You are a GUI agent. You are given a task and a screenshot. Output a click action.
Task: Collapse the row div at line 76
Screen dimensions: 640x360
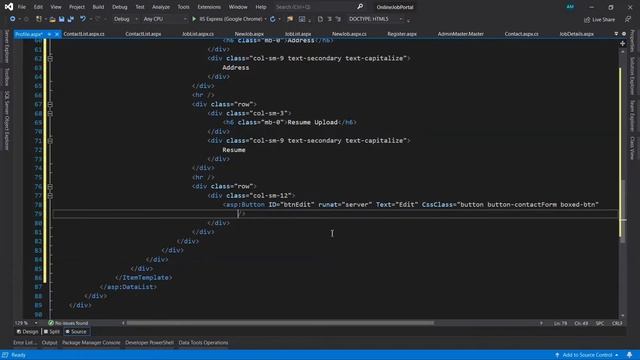coord(50,187)
